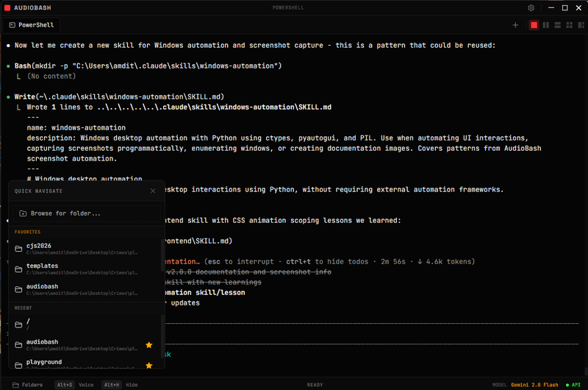Click the Hide option in status bar

[132, 385]
